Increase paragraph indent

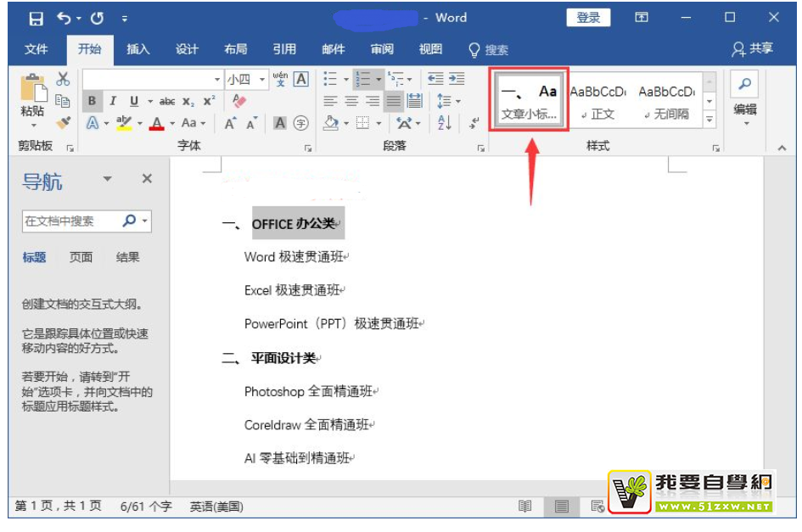(x=457, y=79)
